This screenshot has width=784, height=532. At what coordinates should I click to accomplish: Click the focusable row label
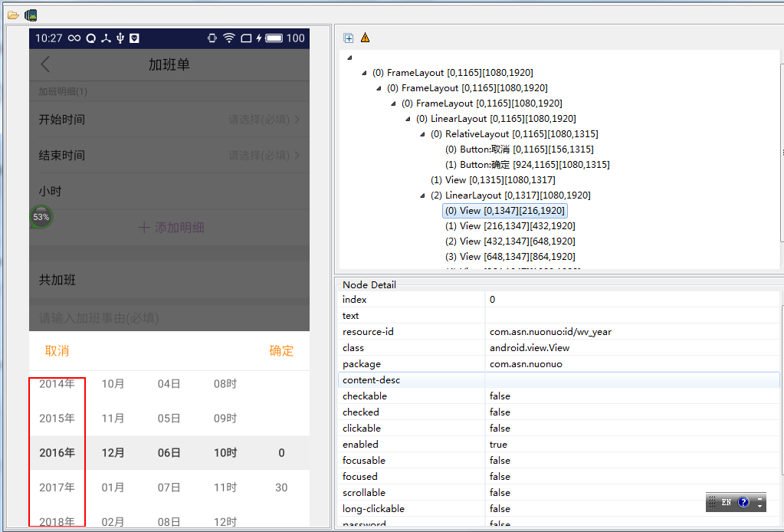tap(364, 461)
